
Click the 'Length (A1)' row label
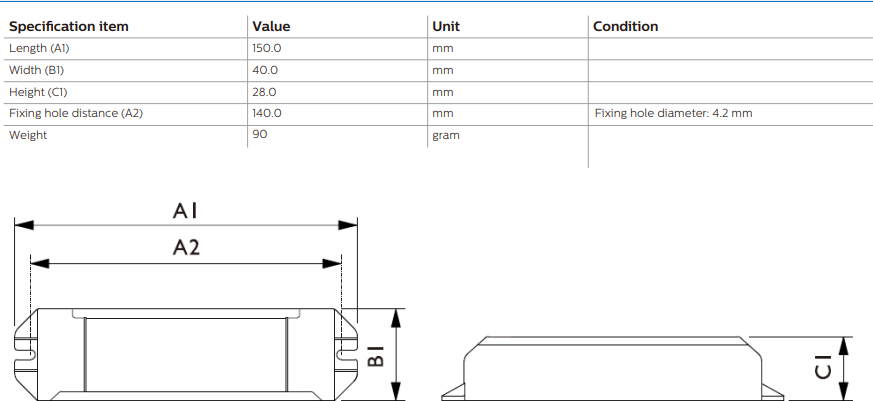39,48
